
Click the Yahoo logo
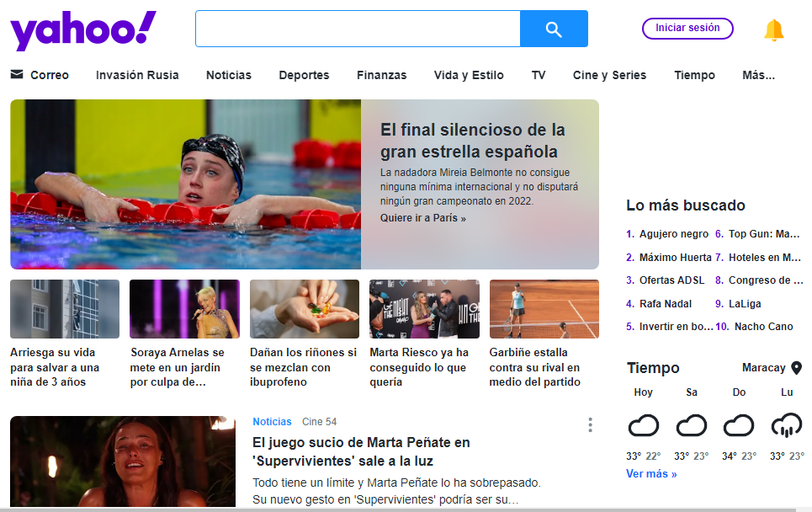pyautogui.click(x=82, y=30)
